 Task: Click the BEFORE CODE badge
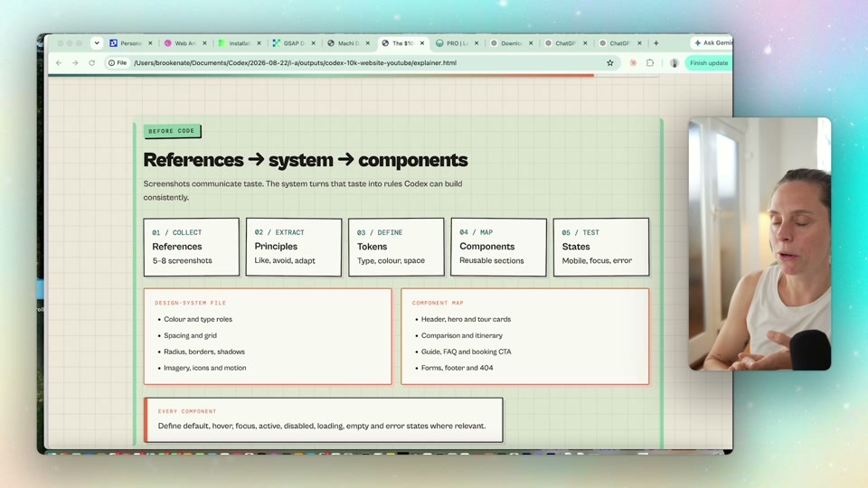click(172, 131)
